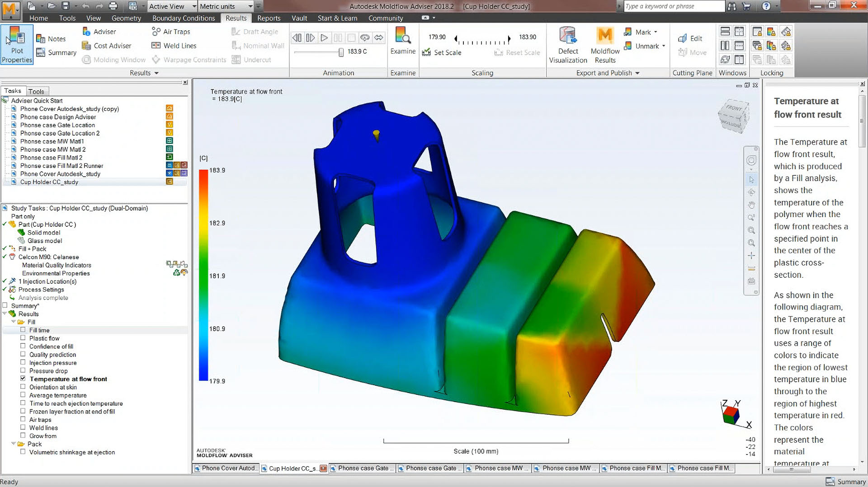Check the Volumetric shrinkage at ejection box
Image resolution: width=868 pixels, height=487 pixels.
(x=23, y=452)
